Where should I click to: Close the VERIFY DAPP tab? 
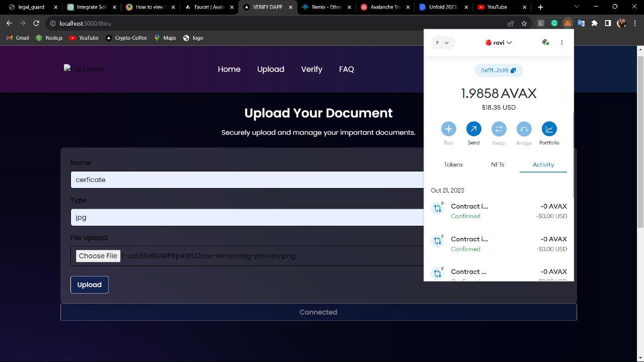290,7
